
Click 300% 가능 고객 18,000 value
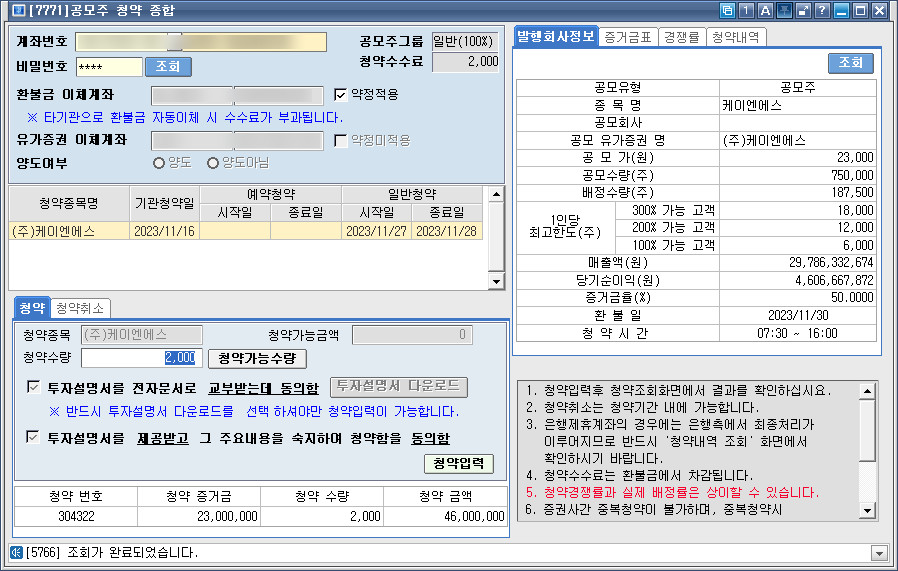pos(798,210)
